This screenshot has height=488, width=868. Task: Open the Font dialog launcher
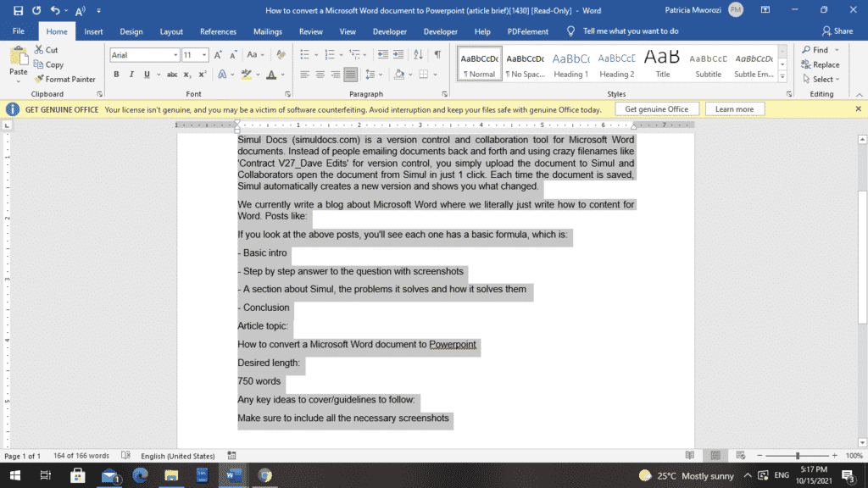point(288,94)
